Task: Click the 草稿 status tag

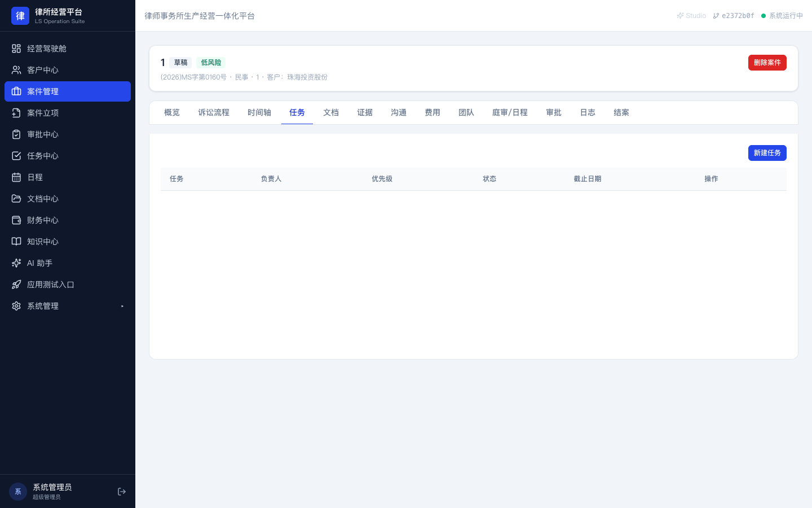Action: 180,63
